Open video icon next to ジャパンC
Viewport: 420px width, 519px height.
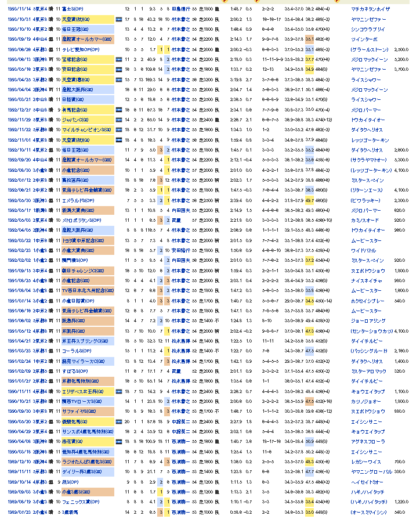(x=118, y=118)
